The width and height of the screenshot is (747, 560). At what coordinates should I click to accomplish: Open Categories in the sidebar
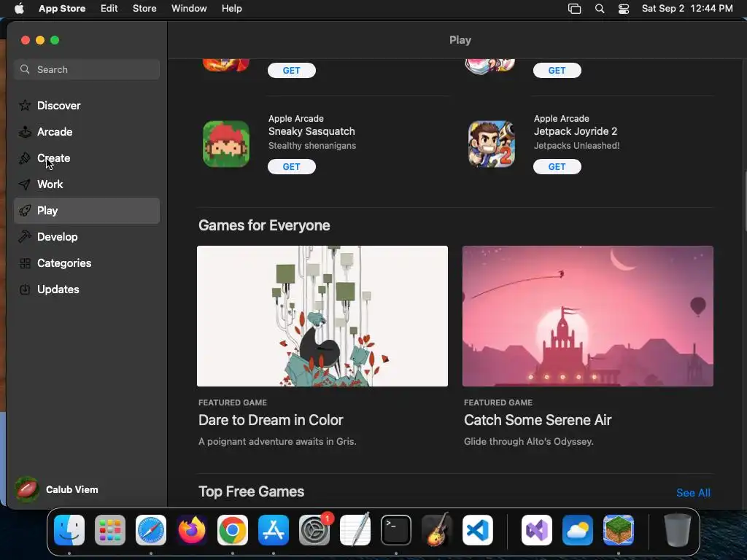pyautogui.click(x=87, y=262)
